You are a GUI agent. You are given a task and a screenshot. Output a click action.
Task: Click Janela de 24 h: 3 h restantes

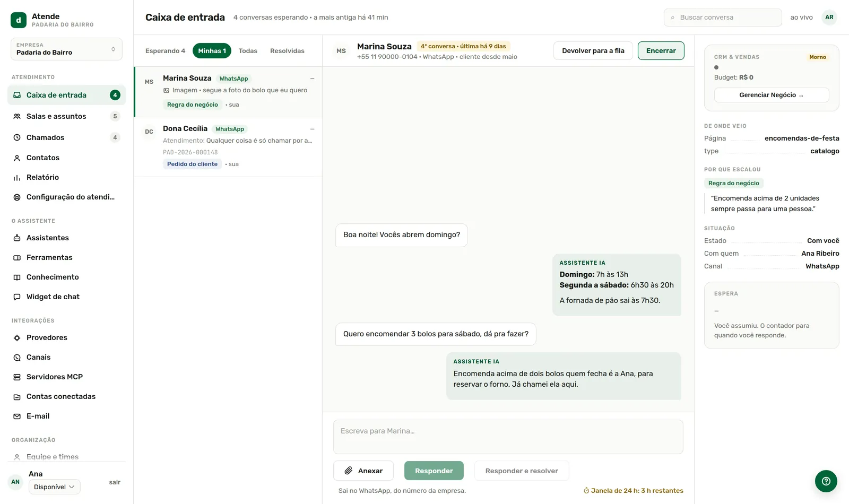coord(634,491)
